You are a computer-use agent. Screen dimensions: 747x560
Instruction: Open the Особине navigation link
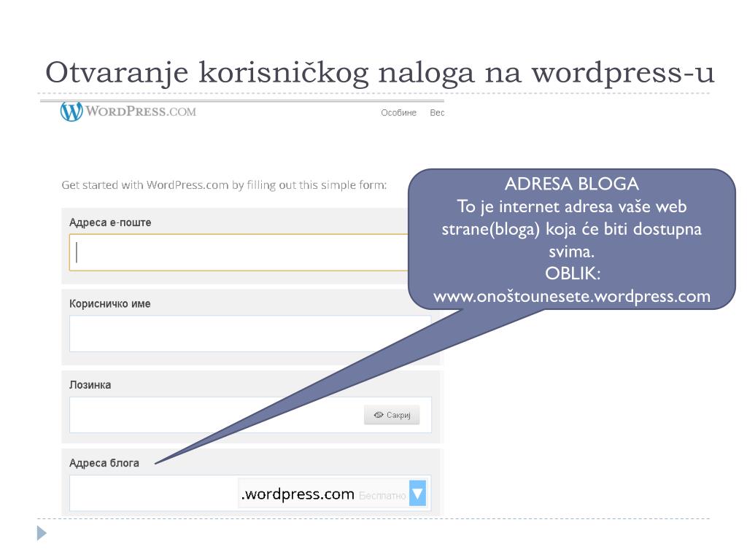tap(399, 113)
